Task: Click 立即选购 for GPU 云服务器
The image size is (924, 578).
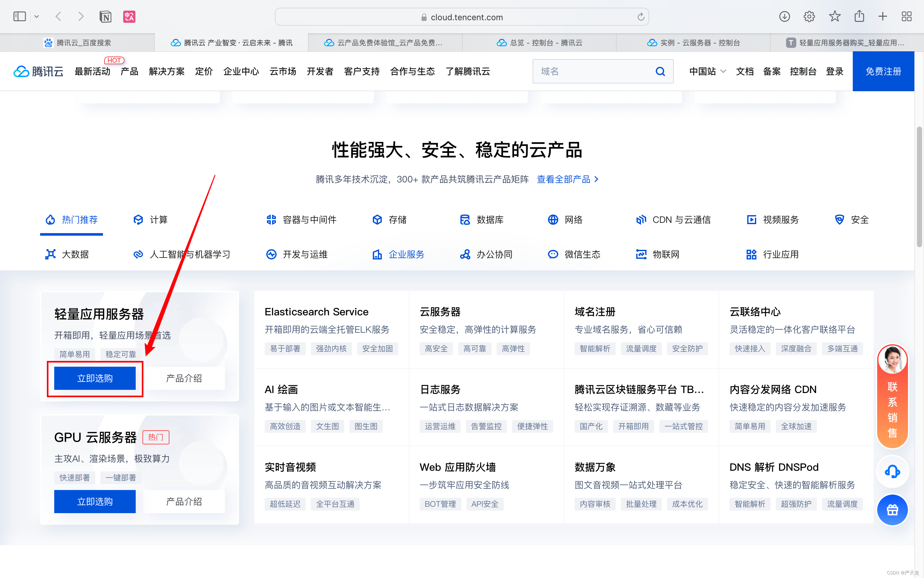Action: tap(95, 502)
